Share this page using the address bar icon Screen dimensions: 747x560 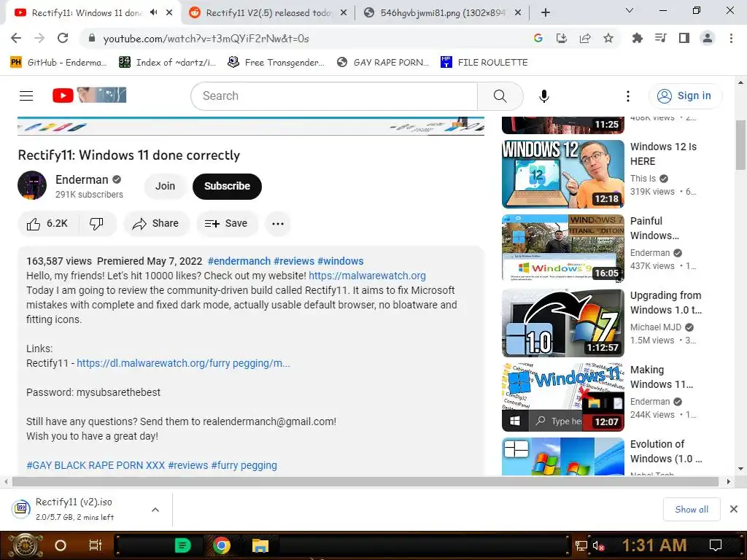[x=585, y=38]
